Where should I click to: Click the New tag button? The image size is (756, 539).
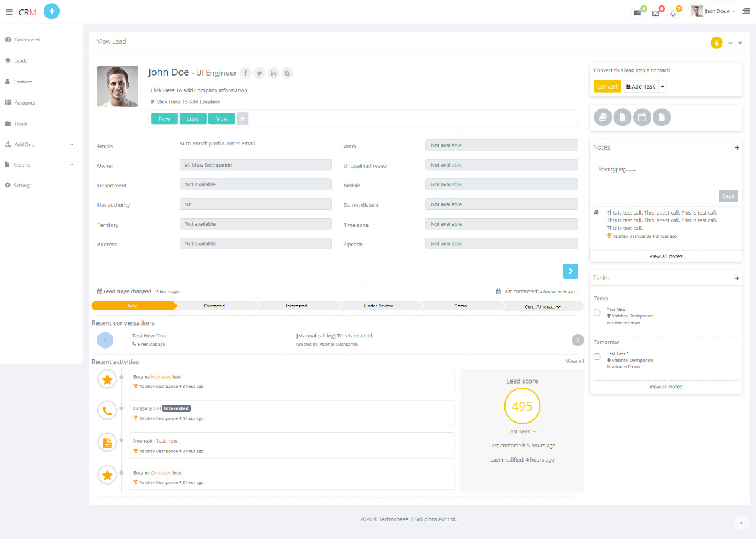pyautogui.click(x=164, y=119)
